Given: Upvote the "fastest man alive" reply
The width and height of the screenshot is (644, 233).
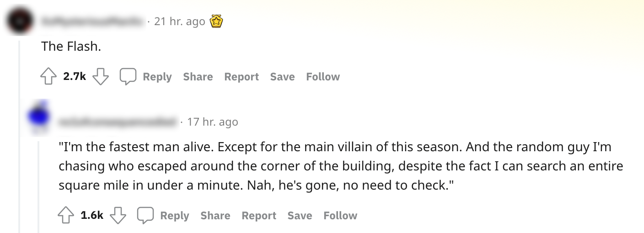Looking at the screenshot, I should pos(66,216).
